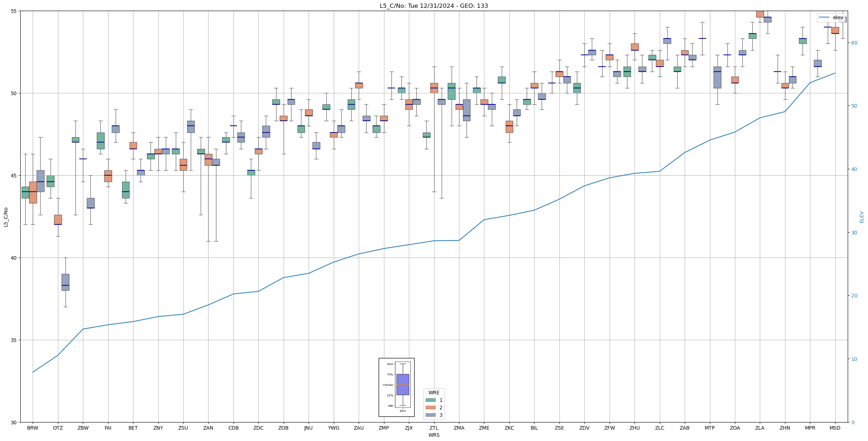Image resolution: width=868 pixels, height=441 pixels.
Task: Click the ZTL station tick label
Action: 434,428
